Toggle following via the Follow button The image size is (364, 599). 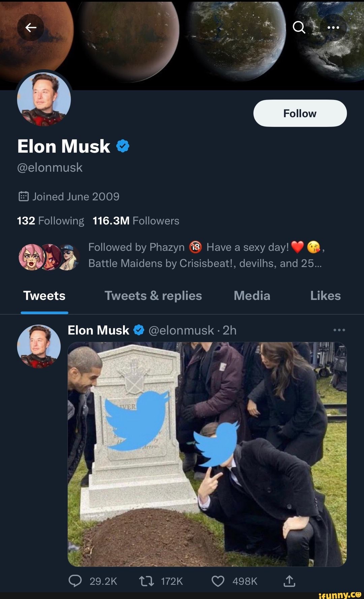pyautogui.click(x=300, y=113)
